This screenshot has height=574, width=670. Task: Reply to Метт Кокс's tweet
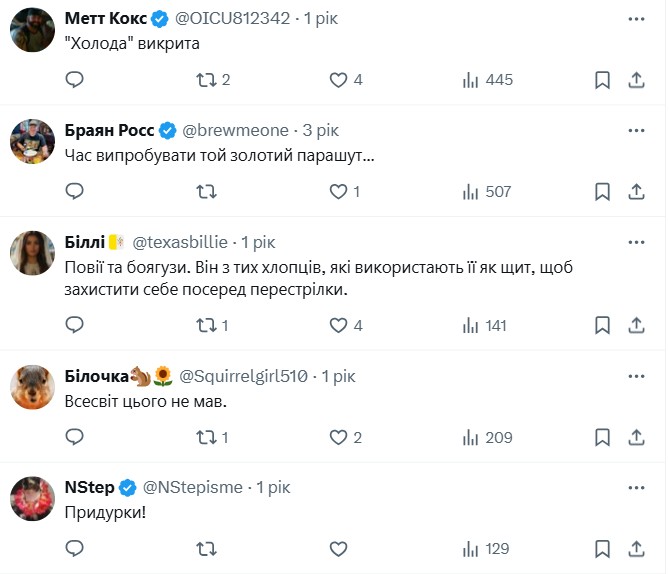[74, 80]
